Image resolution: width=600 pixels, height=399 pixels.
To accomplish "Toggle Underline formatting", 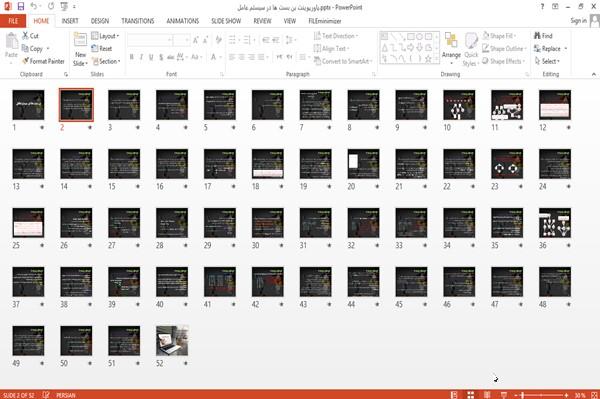I will 151,57.
